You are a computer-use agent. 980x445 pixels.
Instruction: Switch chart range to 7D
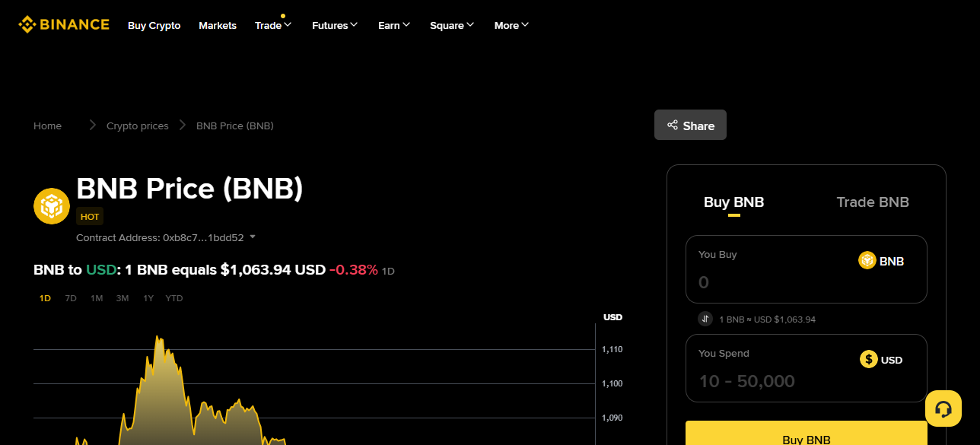click(71, 298)
